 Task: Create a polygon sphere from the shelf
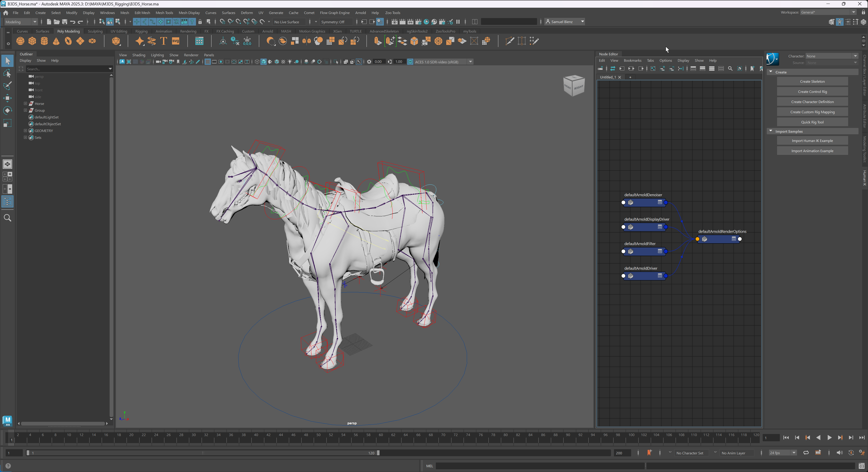tap(20, 41)
